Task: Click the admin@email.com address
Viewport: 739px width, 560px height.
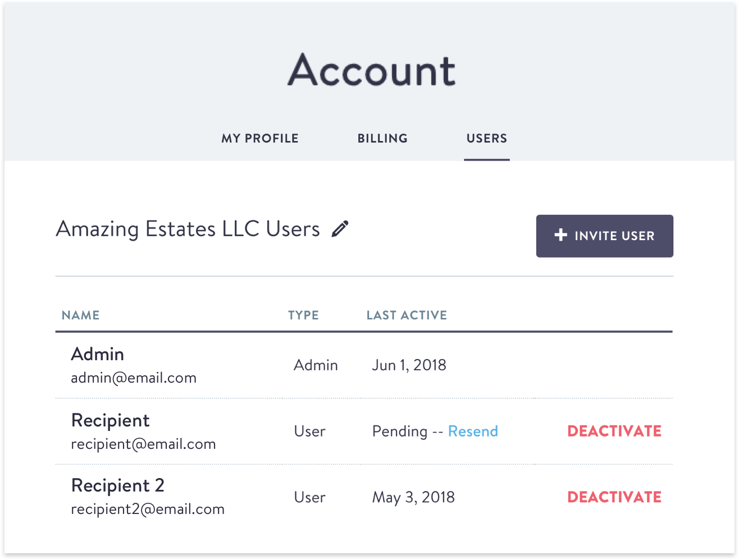Action: point(134,378)
